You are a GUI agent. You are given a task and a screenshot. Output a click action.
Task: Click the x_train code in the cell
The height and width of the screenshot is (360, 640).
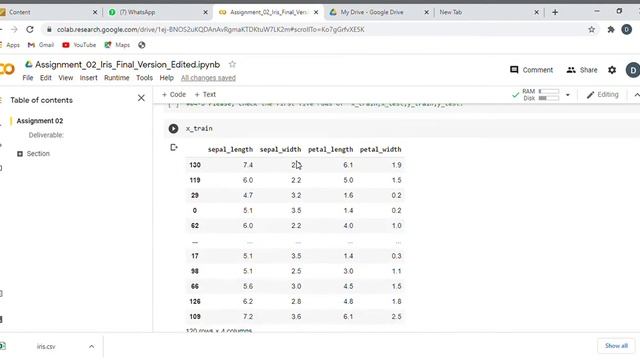tap(199, 129)
